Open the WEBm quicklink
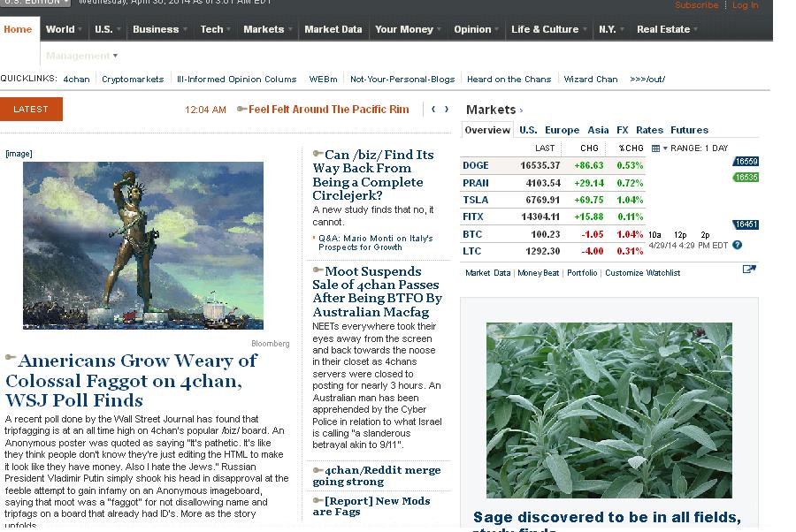The width and height of the screenshot is (796, 532). coord(323,80)
